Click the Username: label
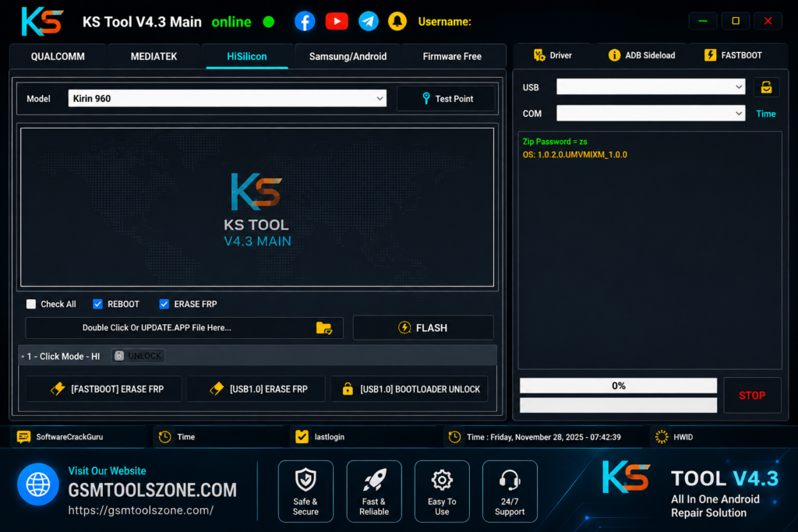The image size is (798, 532). pos(444,22)
